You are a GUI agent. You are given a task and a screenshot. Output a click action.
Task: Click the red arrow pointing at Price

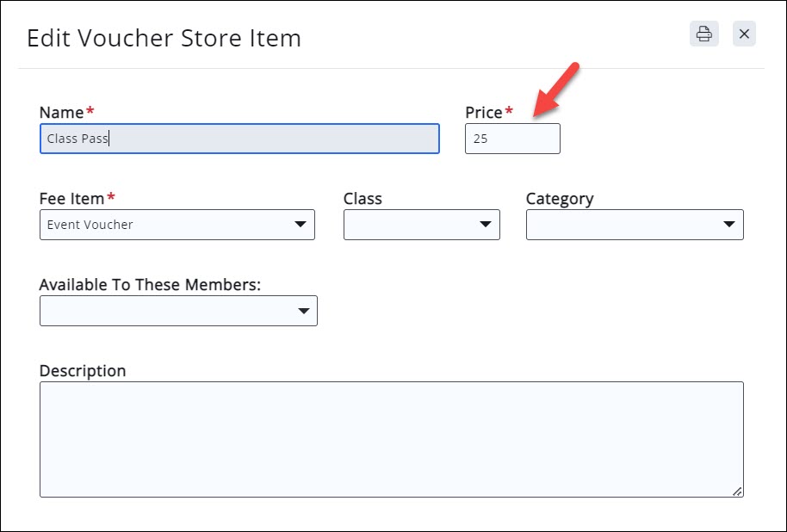555,90
